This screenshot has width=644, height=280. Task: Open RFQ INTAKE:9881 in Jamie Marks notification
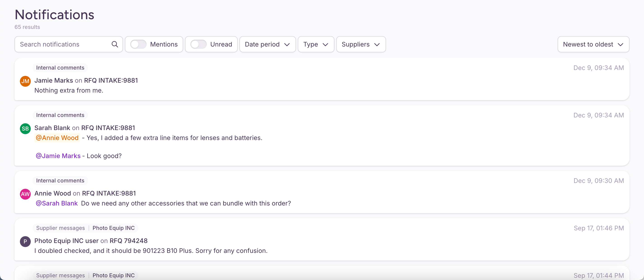click(x=111, y=80)
